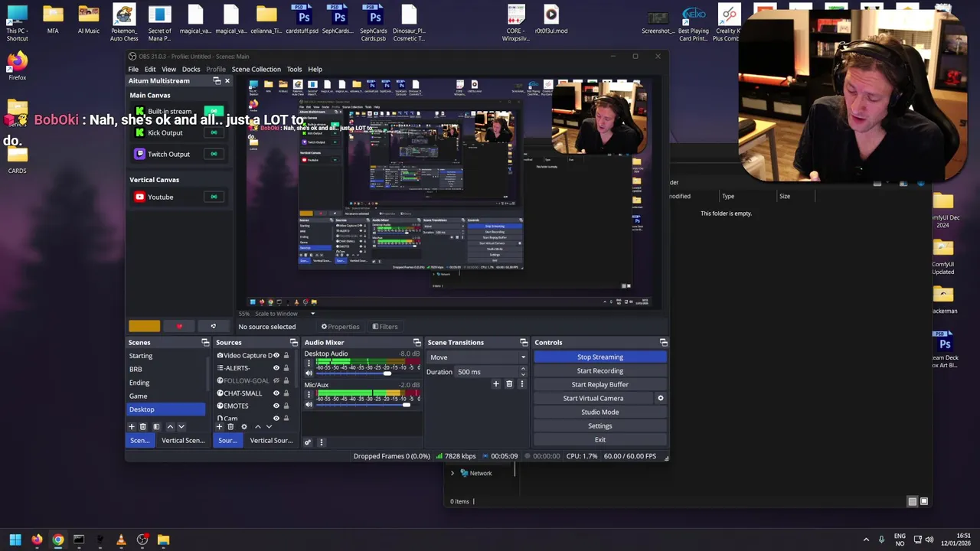Screen dimensions: 980x551
Task: Move selected source down
Action: coord(269,426)
